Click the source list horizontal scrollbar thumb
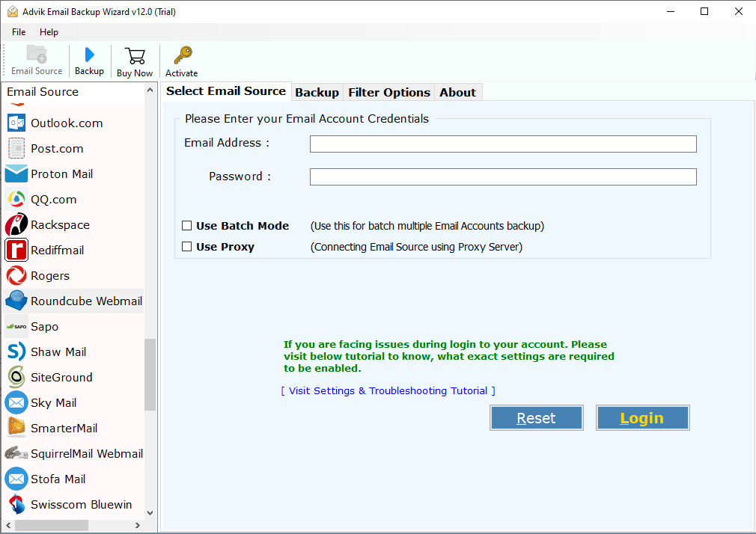 pyautogui.click(x=52, y=525)
